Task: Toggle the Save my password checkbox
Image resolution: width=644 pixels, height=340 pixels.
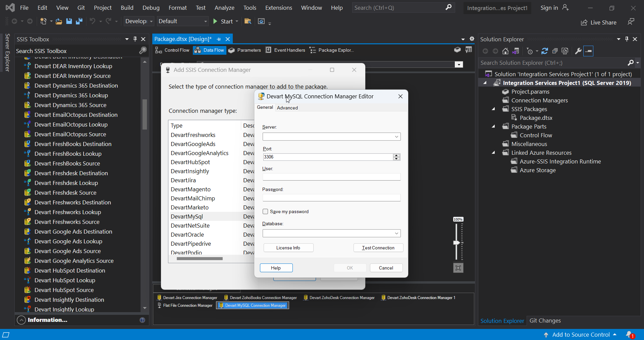Action: point(265,211)
